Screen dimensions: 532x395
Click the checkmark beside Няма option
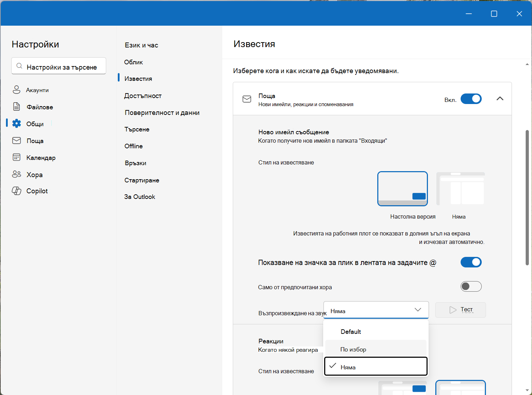coord(333,365)
